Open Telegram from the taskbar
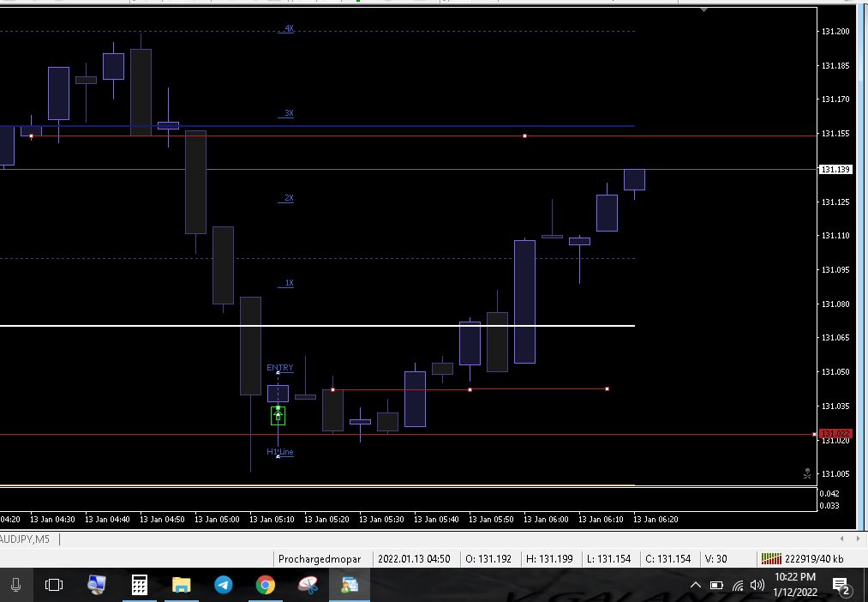868x602 pixels. coord(224,585)
